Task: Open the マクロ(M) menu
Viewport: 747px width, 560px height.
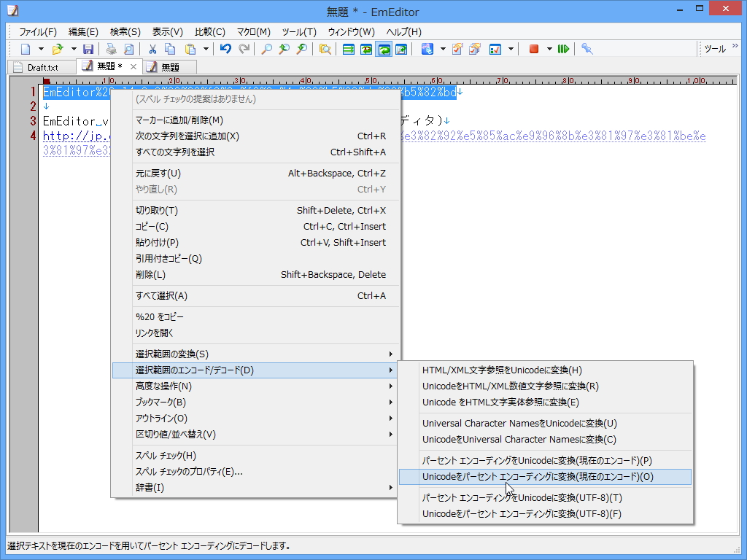Action: click(x=253, y=32)
